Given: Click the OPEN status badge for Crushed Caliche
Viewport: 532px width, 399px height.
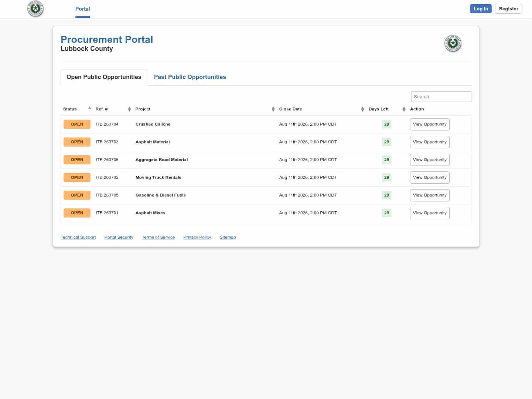Looking at the screenshot, I should [x=77, y=124].
